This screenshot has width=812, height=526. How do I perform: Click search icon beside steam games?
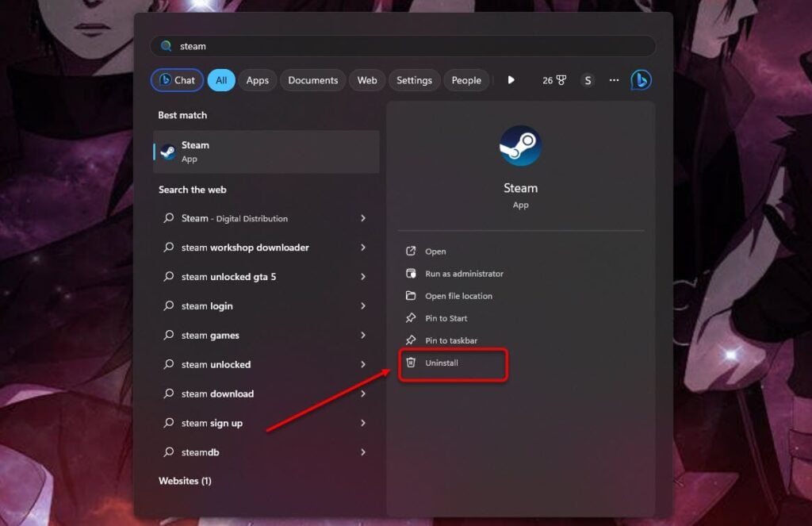(x=168, y=336)
